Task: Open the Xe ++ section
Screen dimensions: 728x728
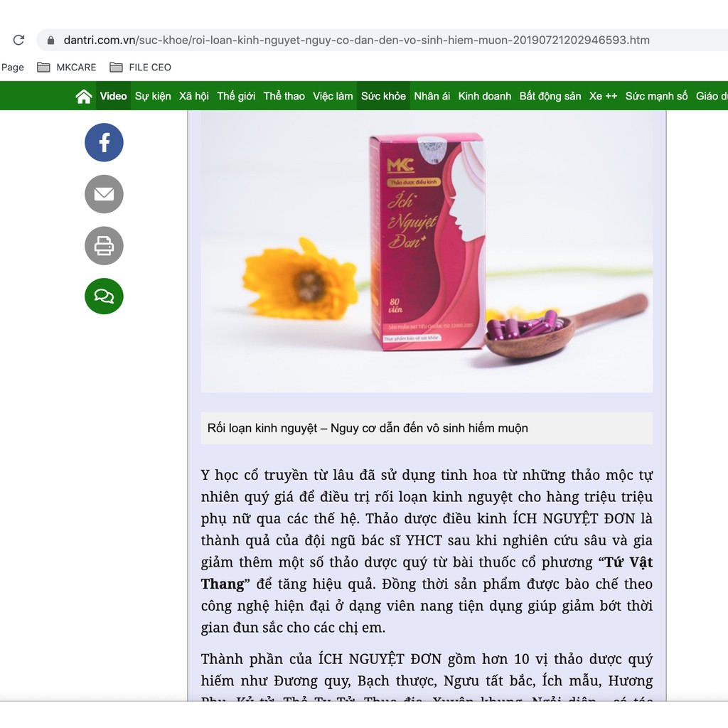Action: (603, 96)
